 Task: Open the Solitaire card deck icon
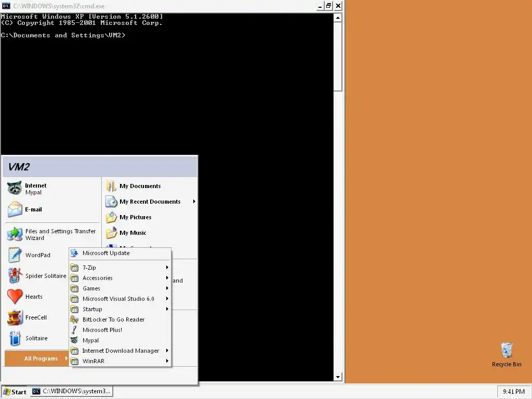tap(15, 338)
